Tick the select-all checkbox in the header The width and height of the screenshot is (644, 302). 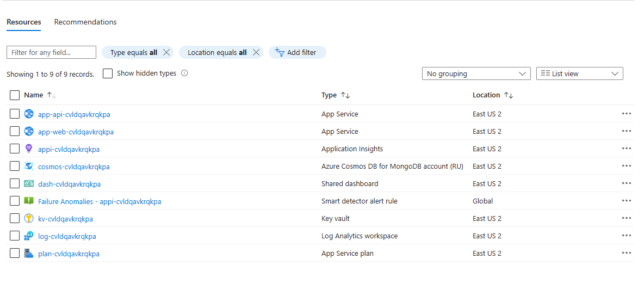pyautogui.click(x=15, y=95)
